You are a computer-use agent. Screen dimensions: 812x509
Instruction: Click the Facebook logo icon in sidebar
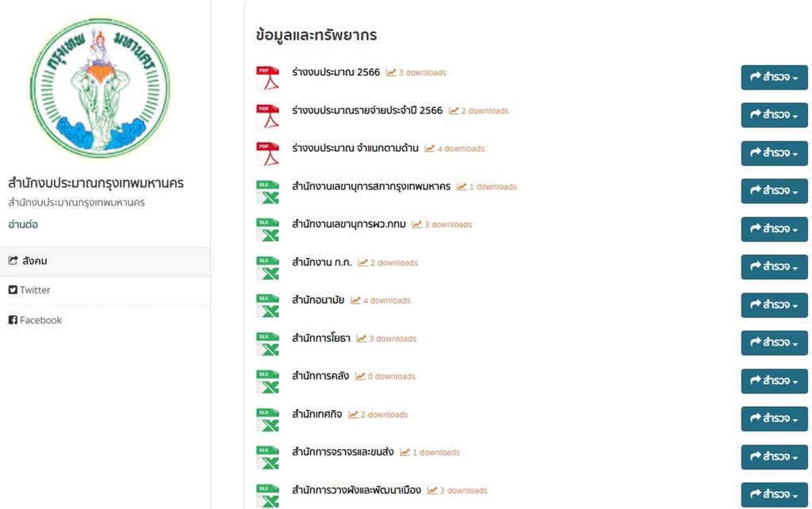[13, 320]
